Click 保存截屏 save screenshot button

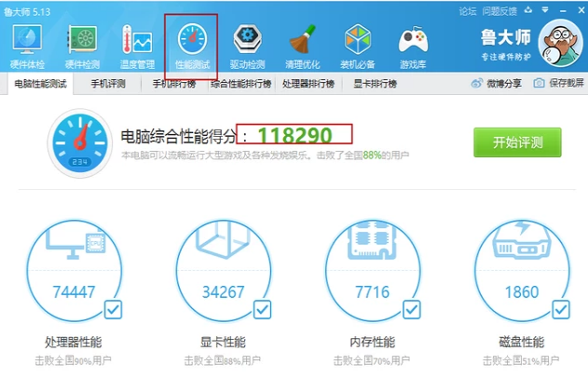(557, 84)
